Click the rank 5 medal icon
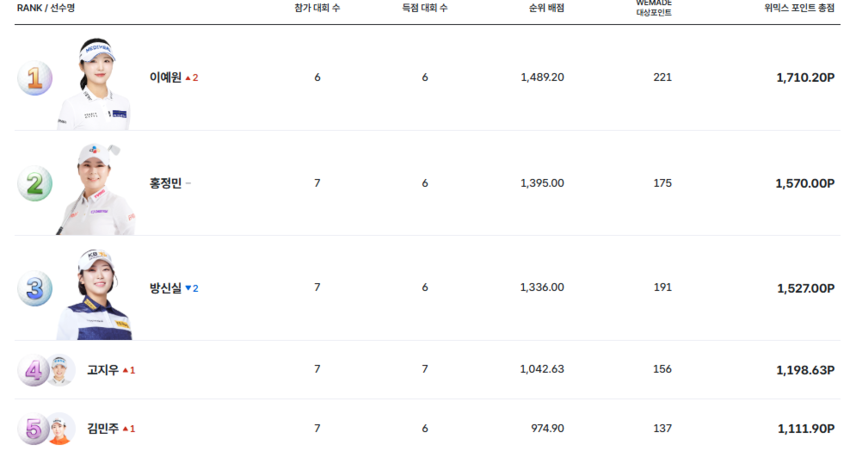Viewport: 850px width, 451px height. pos(33,429)
